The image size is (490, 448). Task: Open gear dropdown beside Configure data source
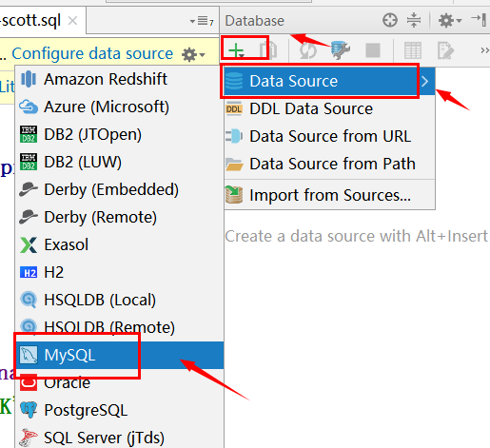(193, 54)
